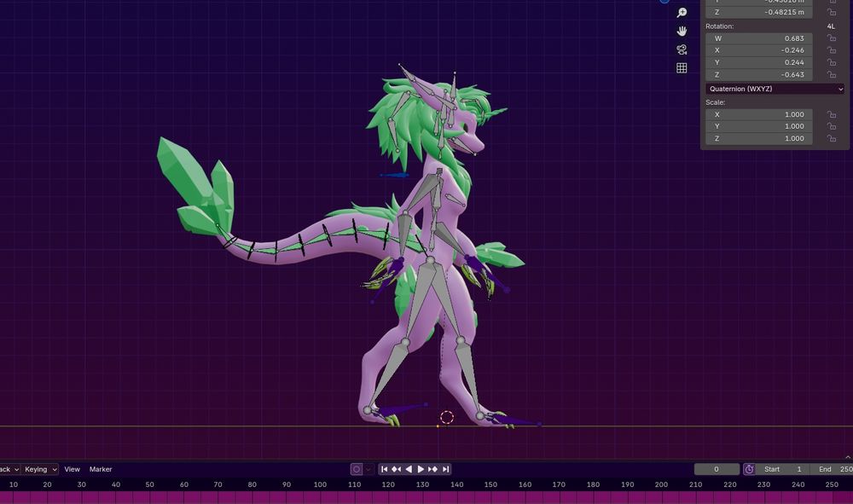Click frame 240 on the timeline ruler
Image resolution: width=853 pixels, height=504 pixels.
[798, 484]
